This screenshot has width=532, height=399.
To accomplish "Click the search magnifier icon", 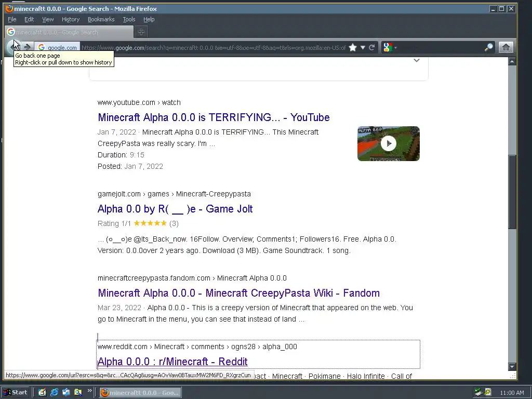I will 488,47.
